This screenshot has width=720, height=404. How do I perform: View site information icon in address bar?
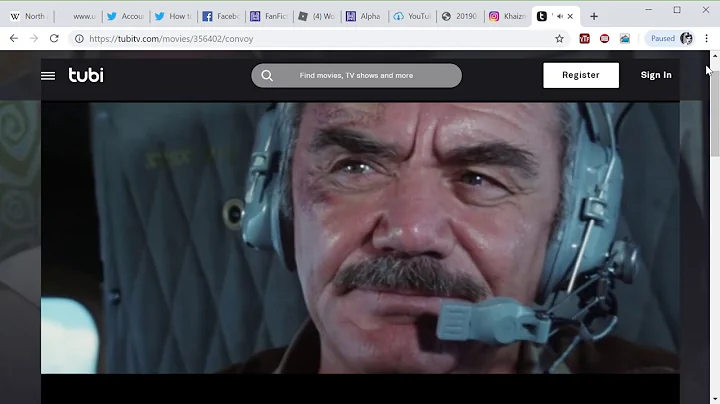point(79,39)
